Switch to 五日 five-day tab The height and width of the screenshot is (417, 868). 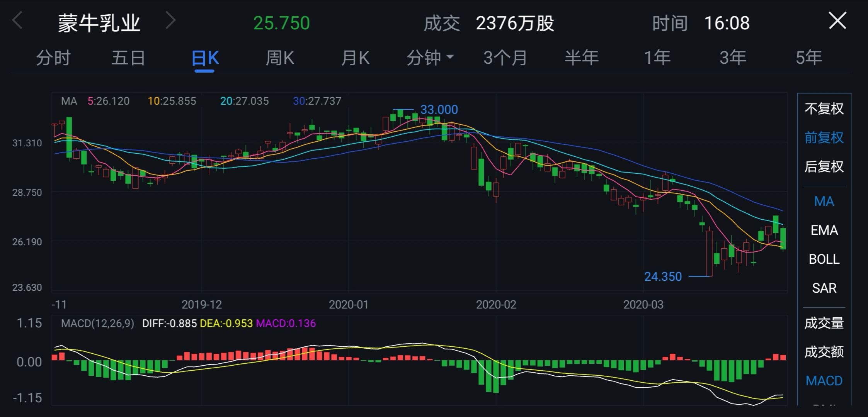click(128, 58)
